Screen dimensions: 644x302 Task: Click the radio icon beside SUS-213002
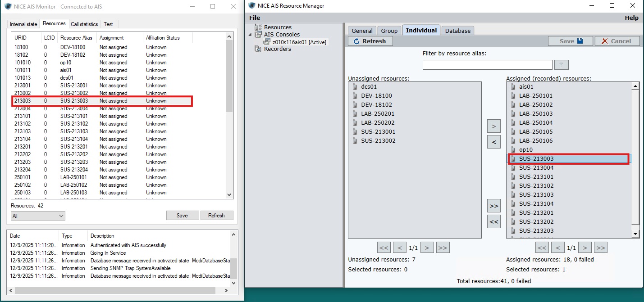[355, 141]
